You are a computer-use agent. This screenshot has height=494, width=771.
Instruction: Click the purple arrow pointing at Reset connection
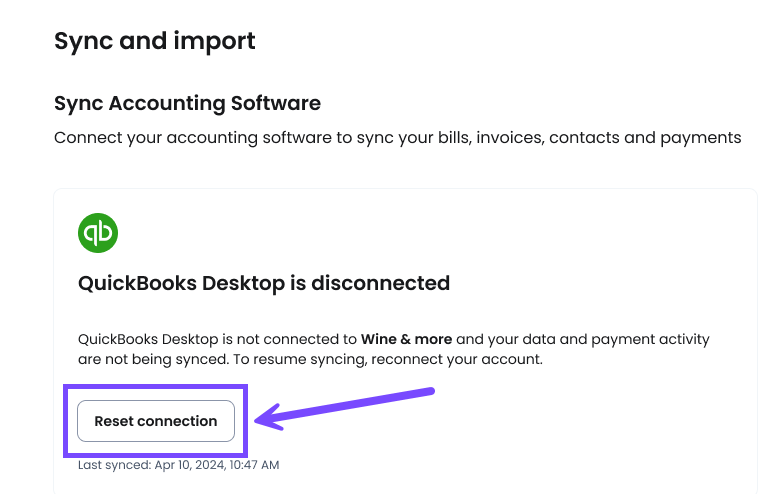[344, 408]
